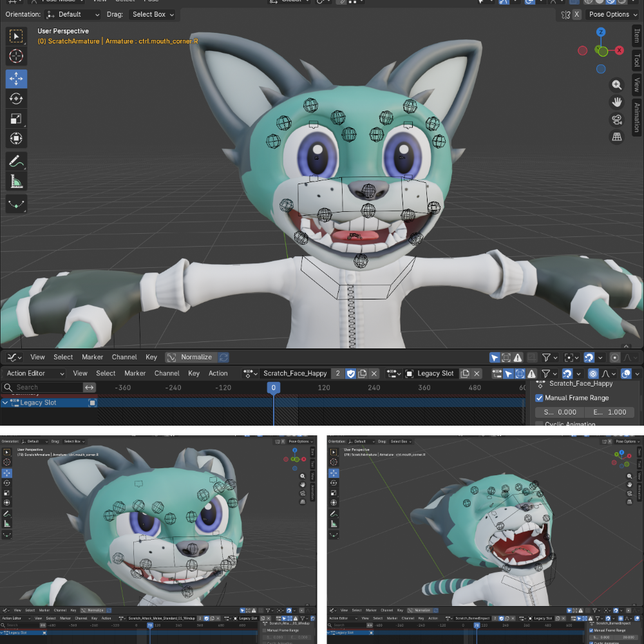Unlink the Legacy Slot with X icon

[477, 374]
